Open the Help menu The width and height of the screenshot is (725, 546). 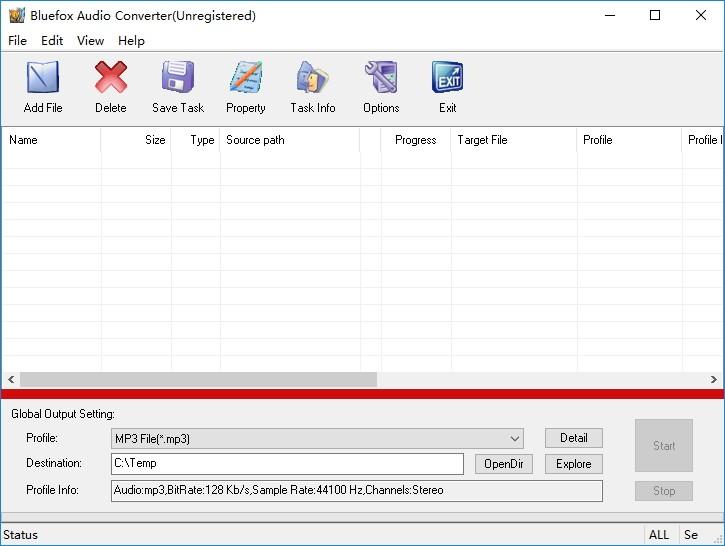131,41
